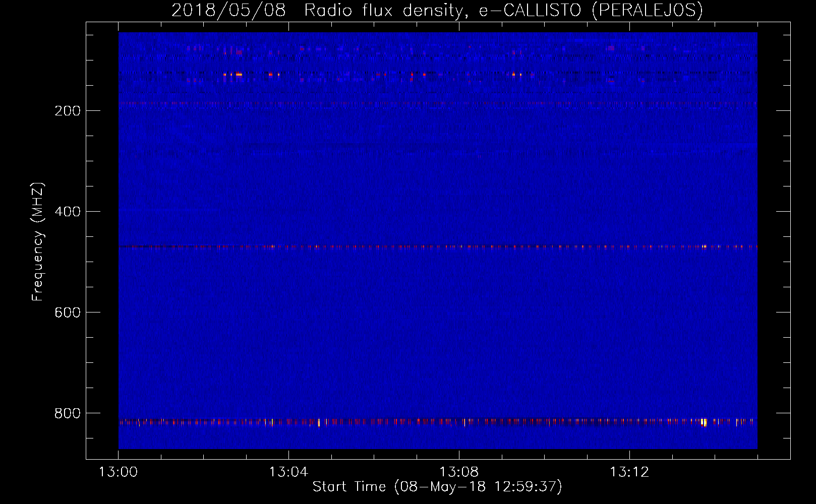Click the faint red line just below 200 MHz
The height and width of the screenshot is (504, 816).
pos(438,103)
